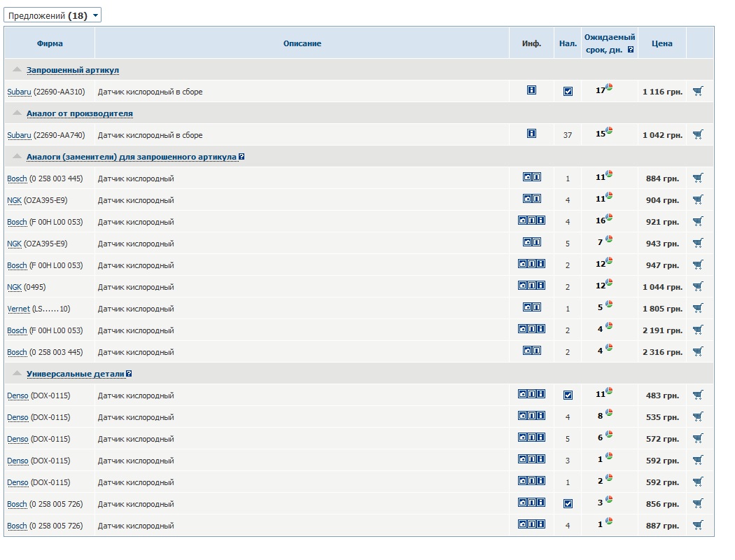Viewport: 735px width, 560px height.
Task: Click availability checkmark in 856 грн. Bosch row
Action: (x=568, y=503)
